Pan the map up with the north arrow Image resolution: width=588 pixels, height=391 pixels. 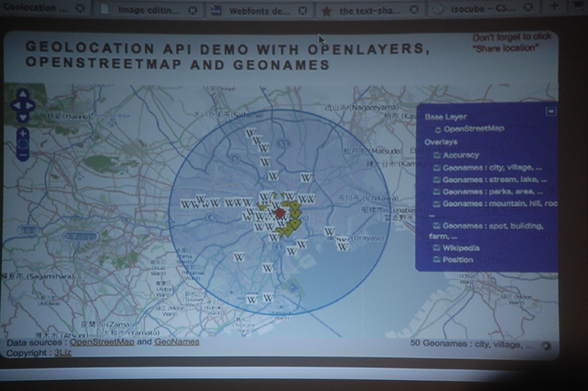(23, 94)
